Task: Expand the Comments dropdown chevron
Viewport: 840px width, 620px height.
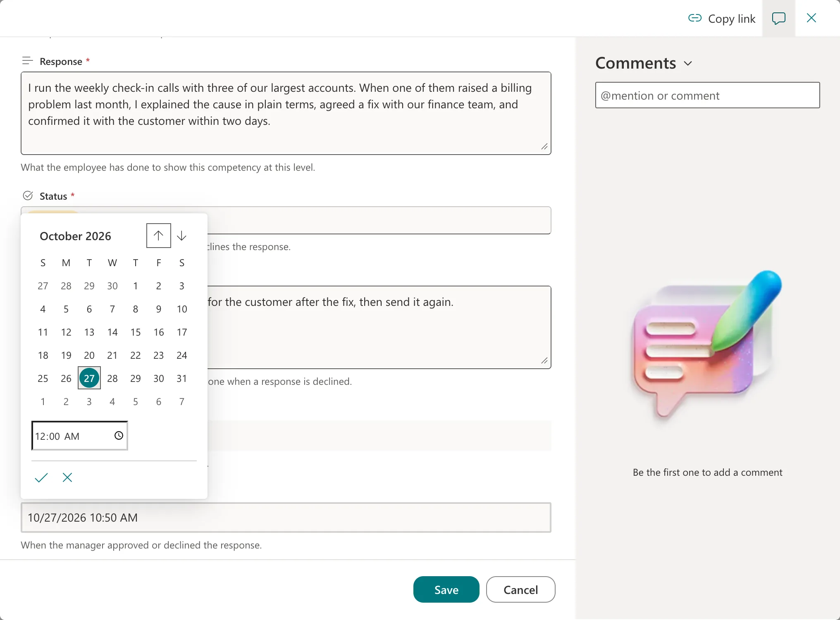Action: pos(688,64)
